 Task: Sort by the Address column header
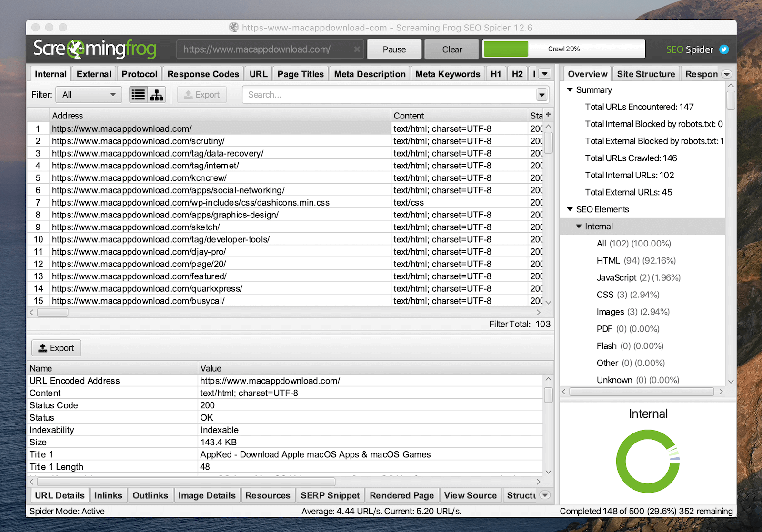coord(221,115)
